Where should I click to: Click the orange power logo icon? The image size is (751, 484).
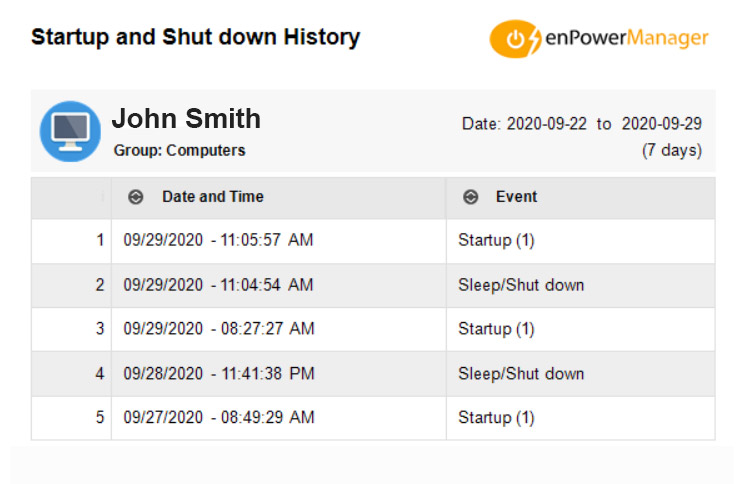(515, 39)
